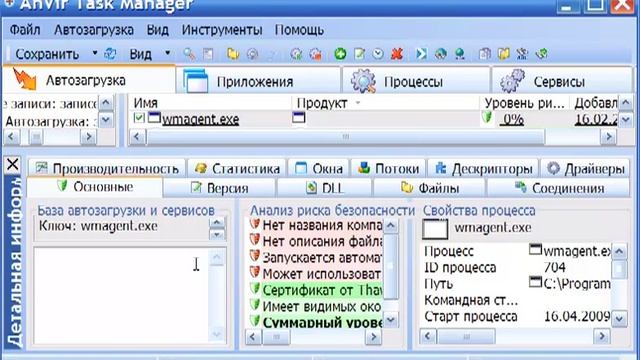Close the detailed information panel with X
The width and height of the screenshot is (640, 360).
[13, 164]
